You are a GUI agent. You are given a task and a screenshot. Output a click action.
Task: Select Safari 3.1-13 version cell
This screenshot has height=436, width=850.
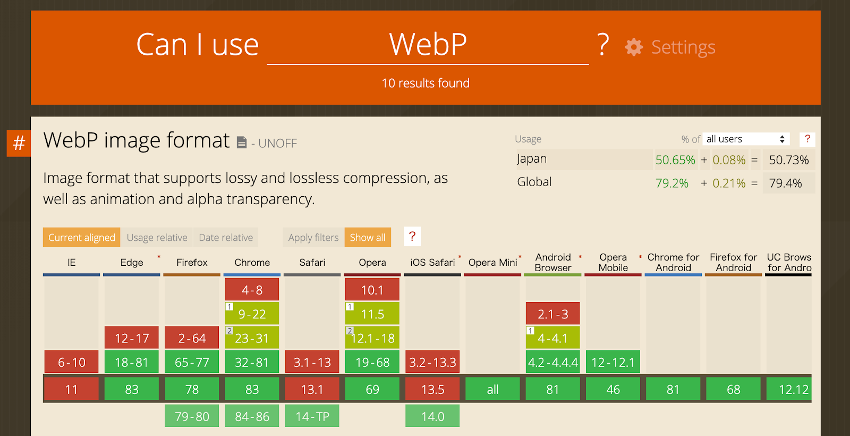[312, 362]
